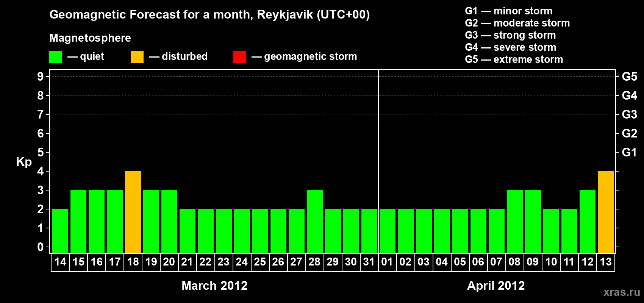Click the 'G5 — extreme storm' legend text
This screenshot has width=644, height=303.
pyautogui.click(x=514, y=59)
